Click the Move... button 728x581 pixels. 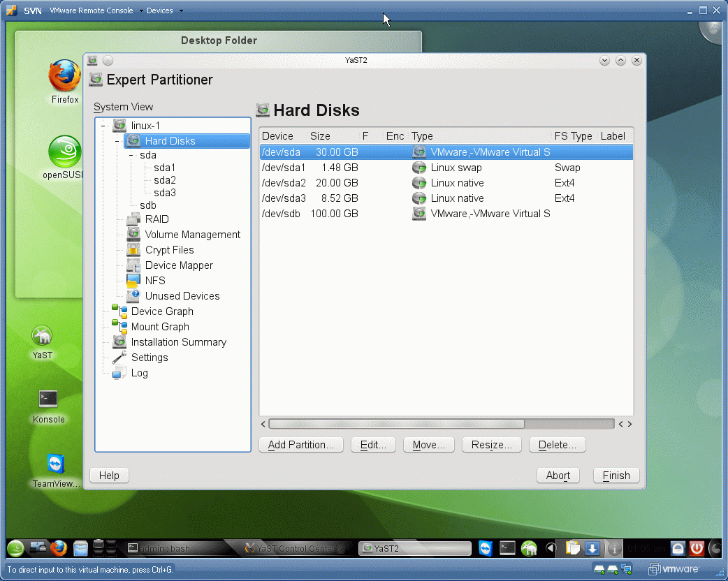coord(428,445)
